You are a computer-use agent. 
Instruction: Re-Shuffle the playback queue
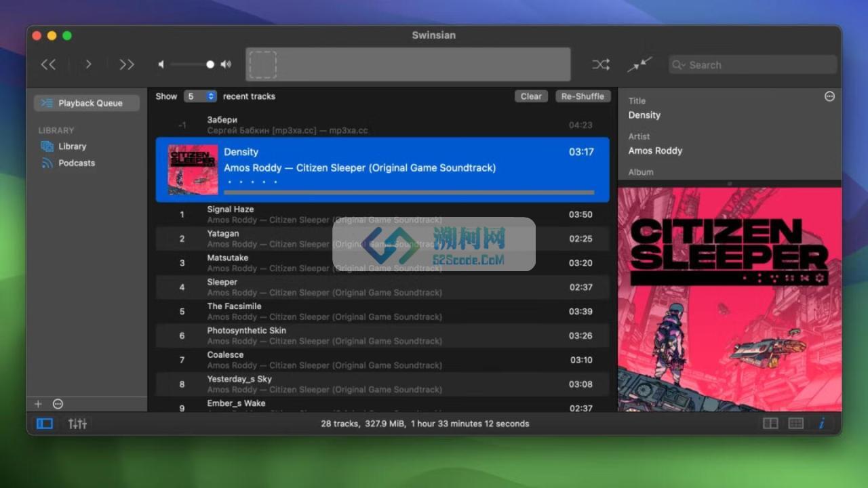tap(583, 96)
